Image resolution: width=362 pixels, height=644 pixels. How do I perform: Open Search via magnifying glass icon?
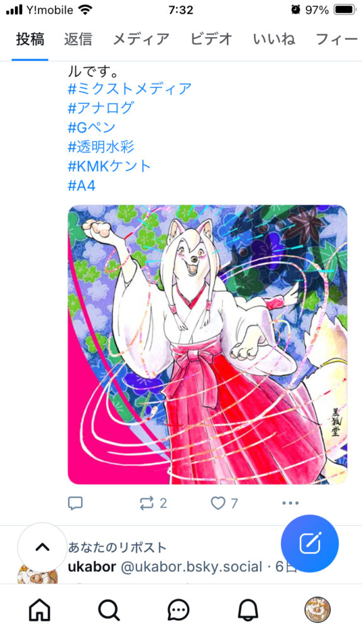[109, 609]
